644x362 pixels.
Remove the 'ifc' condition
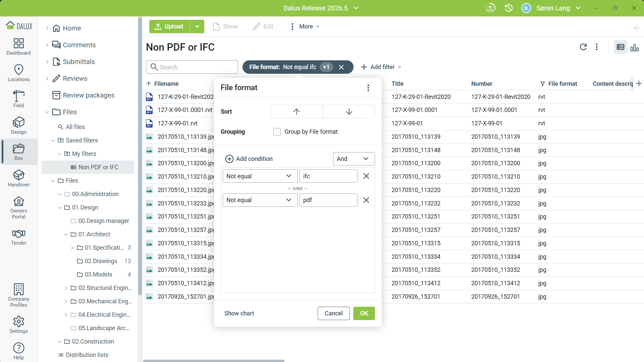[x=366, y=176]
